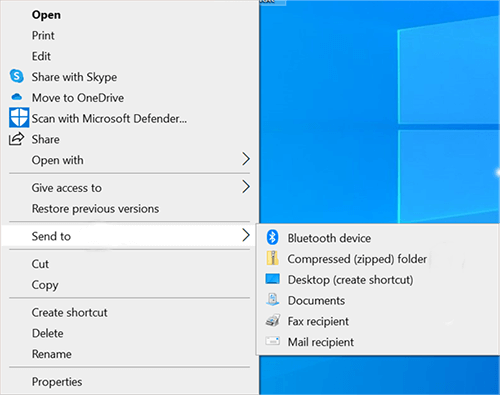The height and width of the screenshot is (395, 500).
Task: Click the Send to submenu chevron
Action: [x=246, y=235]
